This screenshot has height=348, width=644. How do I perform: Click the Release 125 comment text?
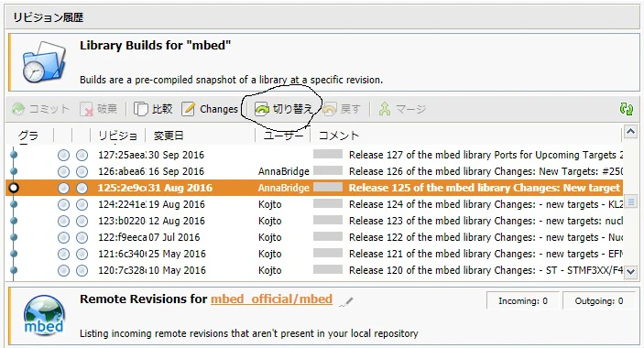pyautogui.click(x=485, y=188)
